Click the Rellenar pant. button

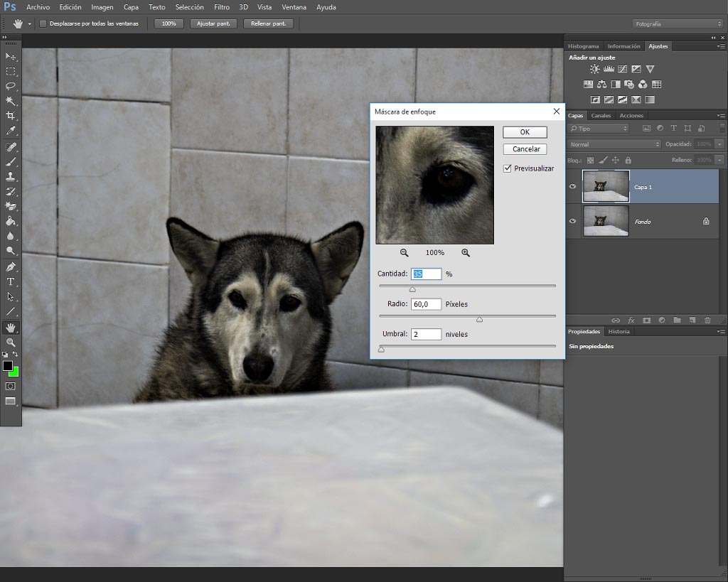point(268,23)
